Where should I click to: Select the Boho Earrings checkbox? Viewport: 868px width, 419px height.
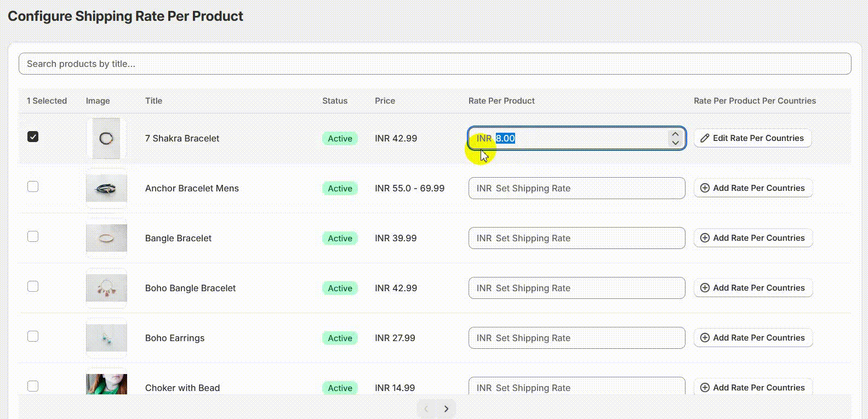[x=33, y=336]
